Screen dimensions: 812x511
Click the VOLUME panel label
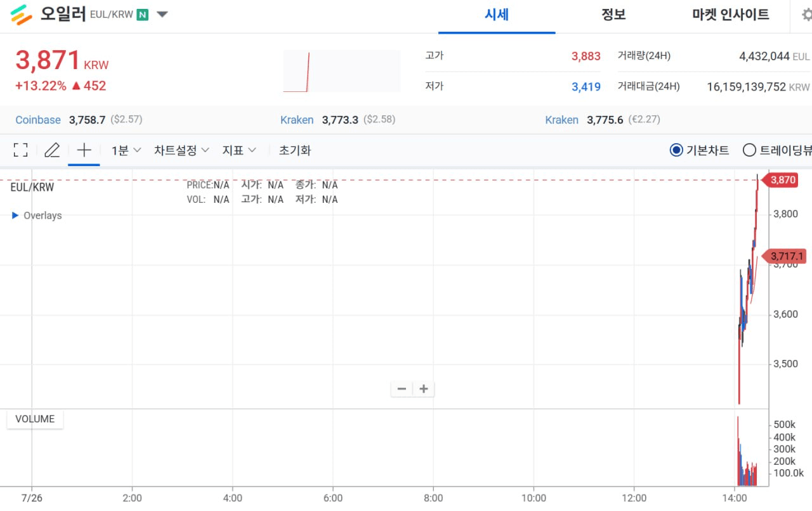coord(35,419)
